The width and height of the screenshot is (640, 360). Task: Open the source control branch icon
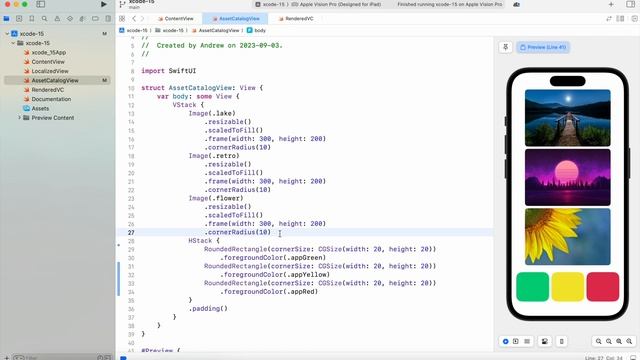tap(122, 4)
